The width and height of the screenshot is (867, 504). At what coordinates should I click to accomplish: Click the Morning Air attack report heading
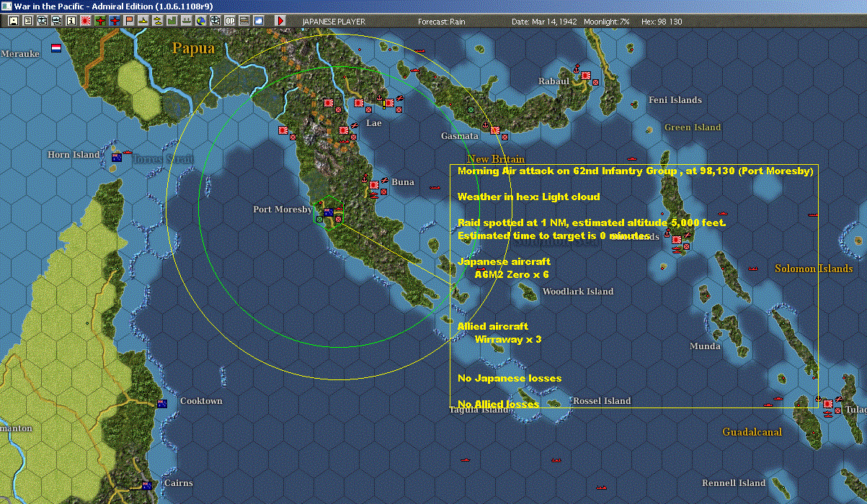click(x=636, y=171)
